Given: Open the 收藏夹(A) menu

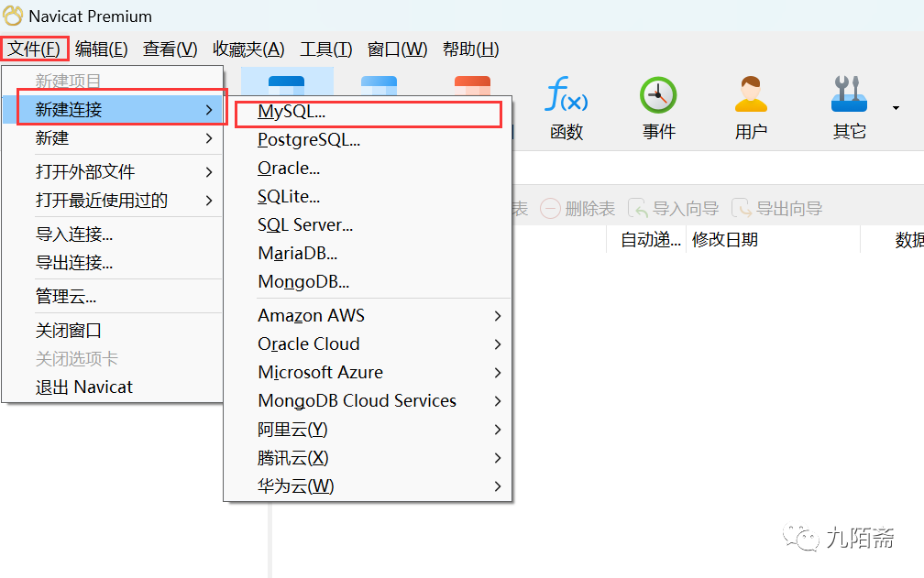Looking at the screenshot, I should 248,49.
